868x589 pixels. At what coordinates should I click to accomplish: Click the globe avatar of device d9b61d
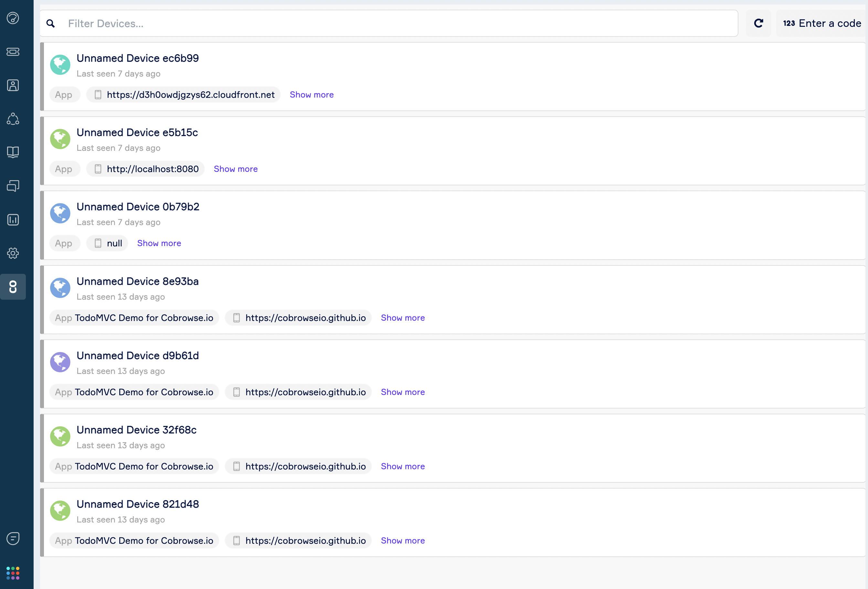[60, 362]
